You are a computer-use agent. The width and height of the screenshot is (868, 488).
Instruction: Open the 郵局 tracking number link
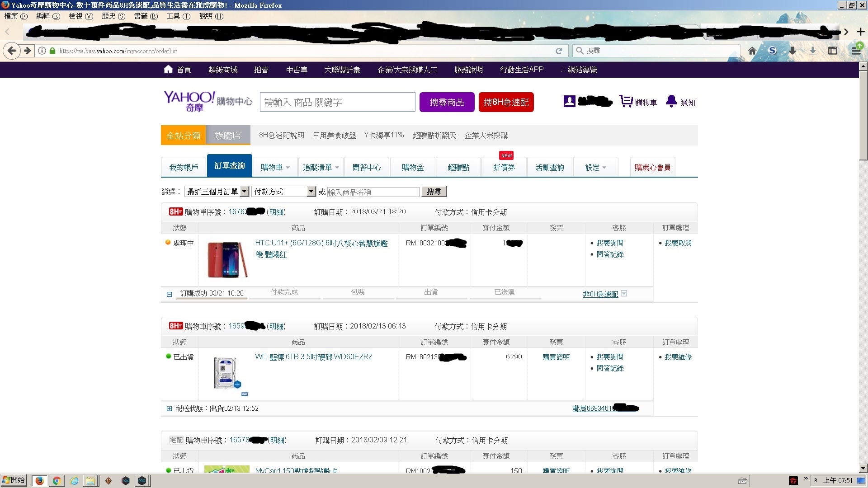(605, 408)
